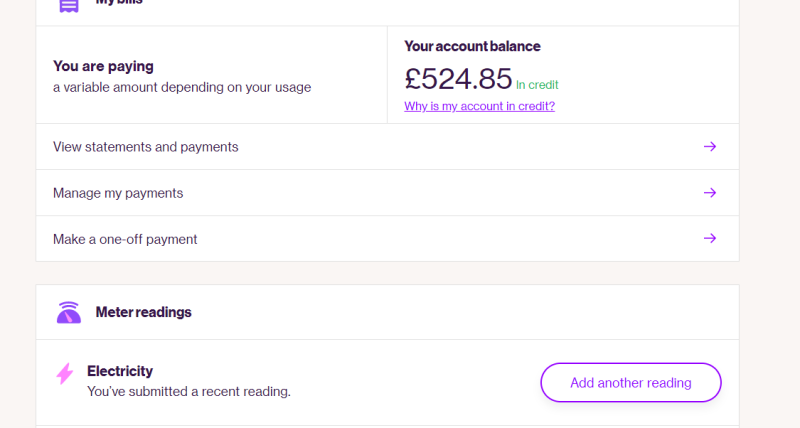Click the £524.85 balance amount
Screen dimensions: 800x428
[x=458, y=79]
